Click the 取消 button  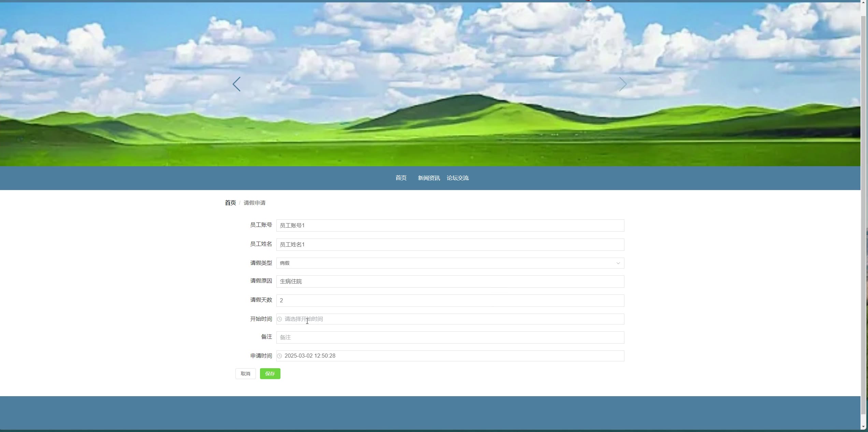(245, 374)
